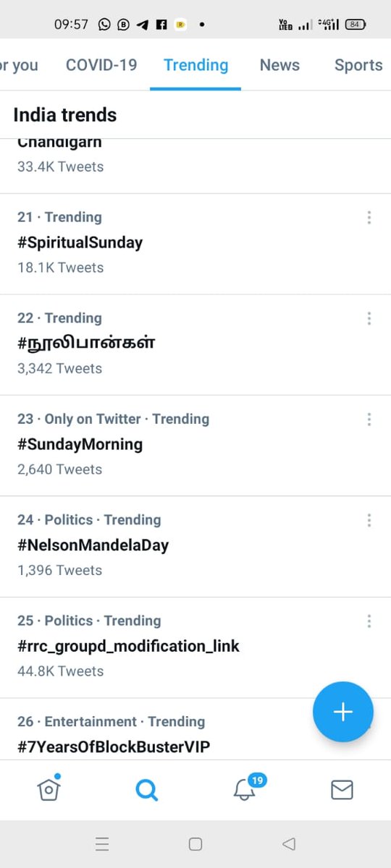Open the #7YearsOfBlockBusterVIP trend
391x868 pixels.
point(114,746)
